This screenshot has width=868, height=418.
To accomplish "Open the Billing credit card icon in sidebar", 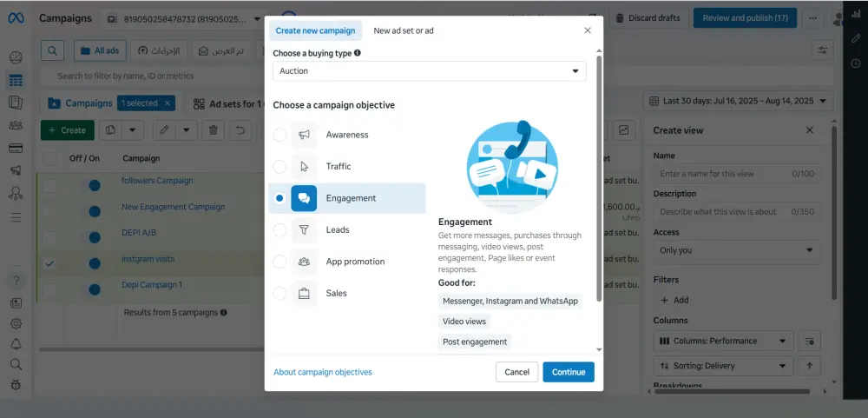I will click(x=16, y=148).
